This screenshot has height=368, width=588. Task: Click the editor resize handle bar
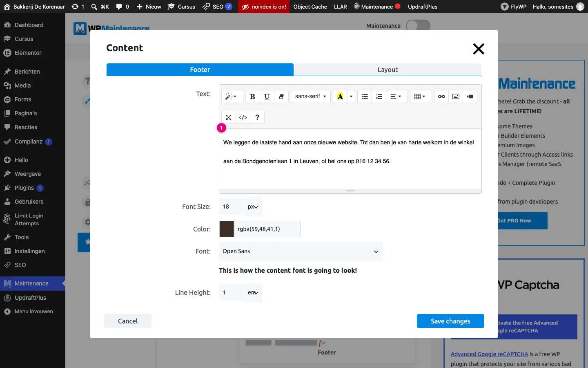click(x=350, y=191)
